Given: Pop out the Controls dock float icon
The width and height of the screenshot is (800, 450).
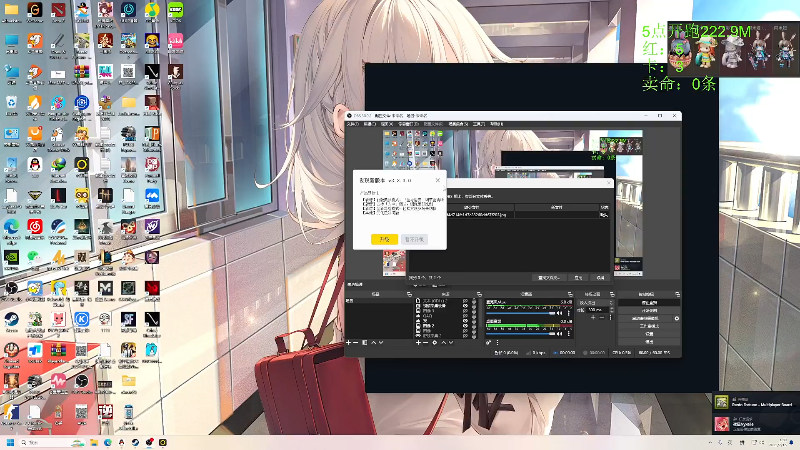Looking at the screenshot, I should (676, 294).
